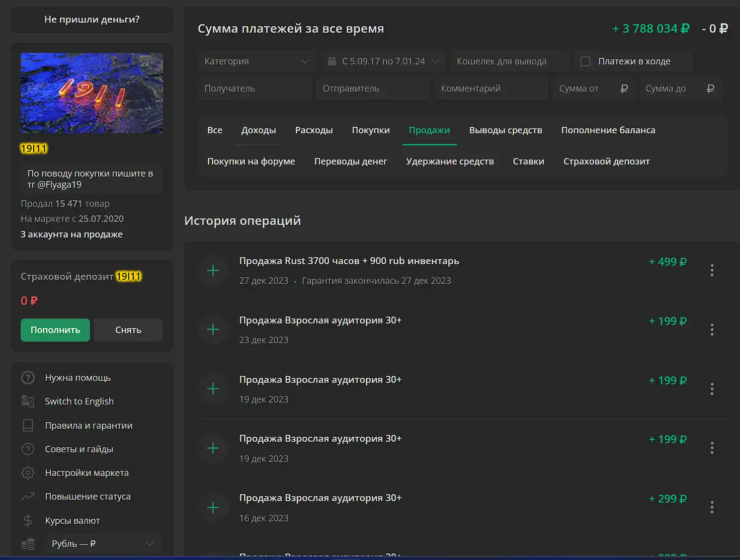740x560 pixels.
Task: Open the 3 аккаунта на продаже link
Action: click(x=71, y=234)
